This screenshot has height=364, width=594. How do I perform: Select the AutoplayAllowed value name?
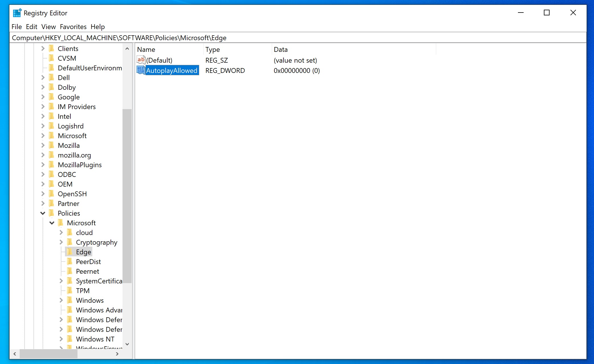(x=172, y=70)
